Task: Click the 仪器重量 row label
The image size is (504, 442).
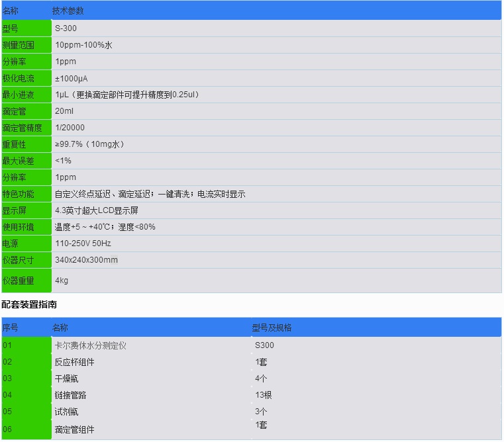Action: click(18, 281)
